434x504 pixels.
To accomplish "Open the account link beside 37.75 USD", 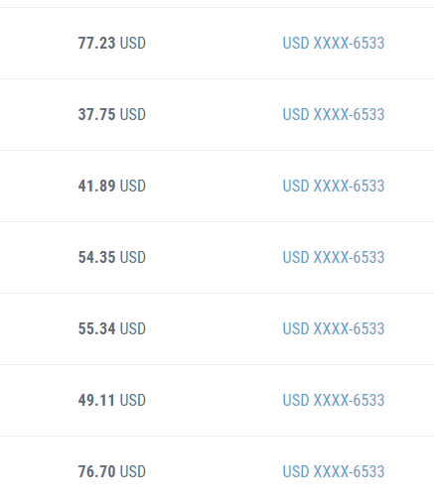I will pyautogui.click(x=334, y=114).
